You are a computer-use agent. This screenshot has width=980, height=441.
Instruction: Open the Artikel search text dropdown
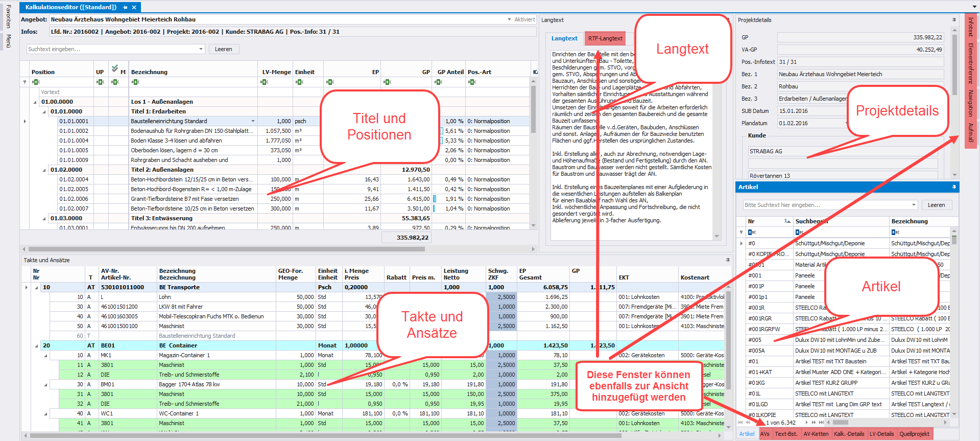pos(914,205)
